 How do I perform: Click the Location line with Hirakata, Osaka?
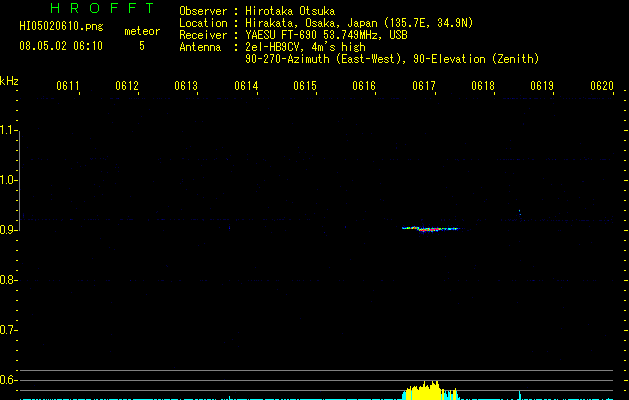point(326,23)
